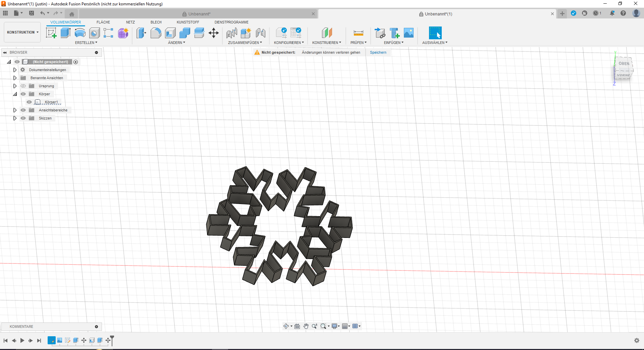The width and height of the screenshot is (644, 350).
Task: Switch to the FLÄCHE tab
Action: pos(103,22)
